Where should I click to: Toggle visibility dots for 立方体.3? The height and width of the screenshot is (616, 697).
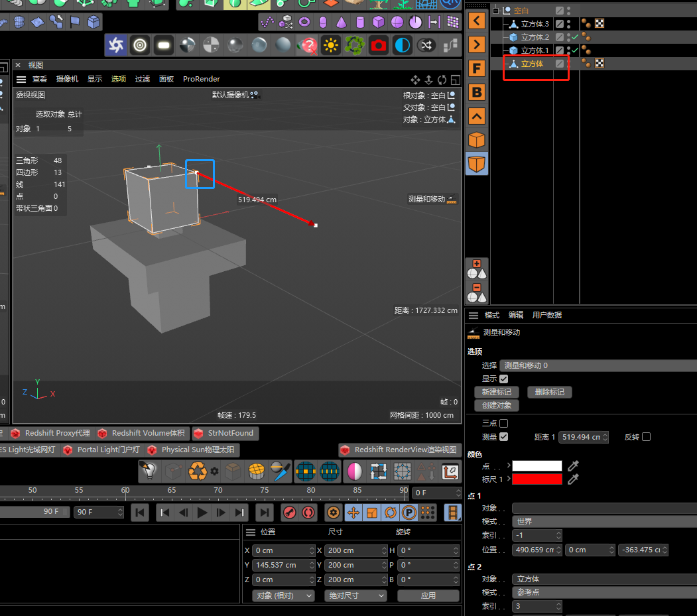569,24
